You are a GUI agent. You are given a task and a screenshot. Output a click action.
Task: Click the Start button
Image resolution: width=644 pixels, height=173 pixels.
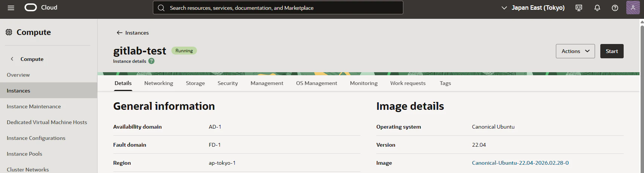click(612, 51)
